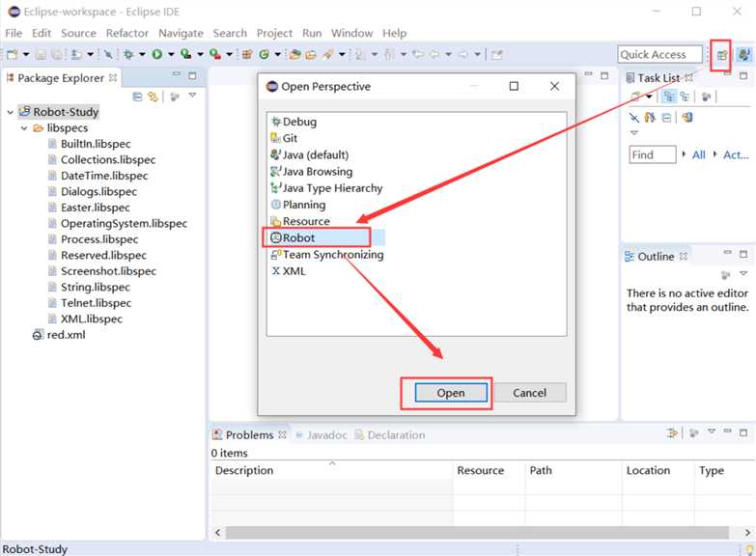This screenshot has height=556, width=756.
Task: Toggle Scheduled presentation in Task List
Action: point(685,97)
